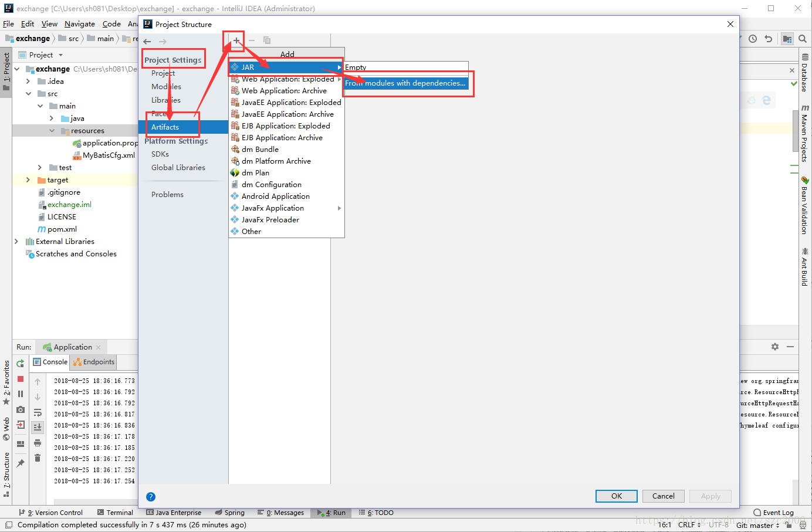Switch to the Endpoints tab
The image size is (812, 532).
point(94,362)
